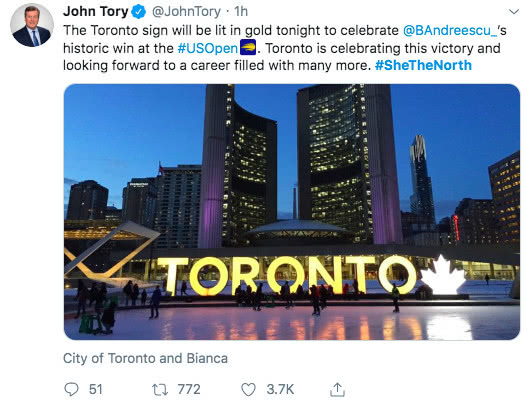Image resolution: width=530 pixels, height=403 pixels.
Task: Click the reply speech bubble icon
Action: [71, 389]
